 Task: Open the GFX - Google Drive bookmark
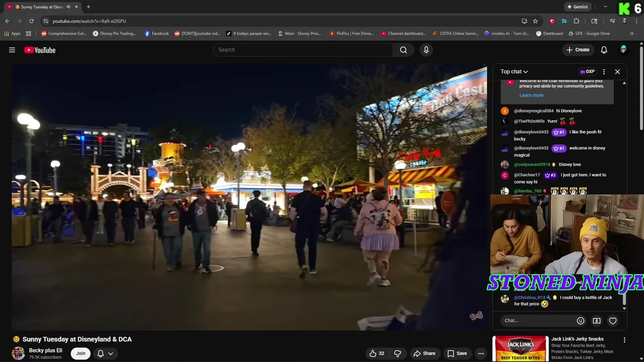[x=589, y=34]
